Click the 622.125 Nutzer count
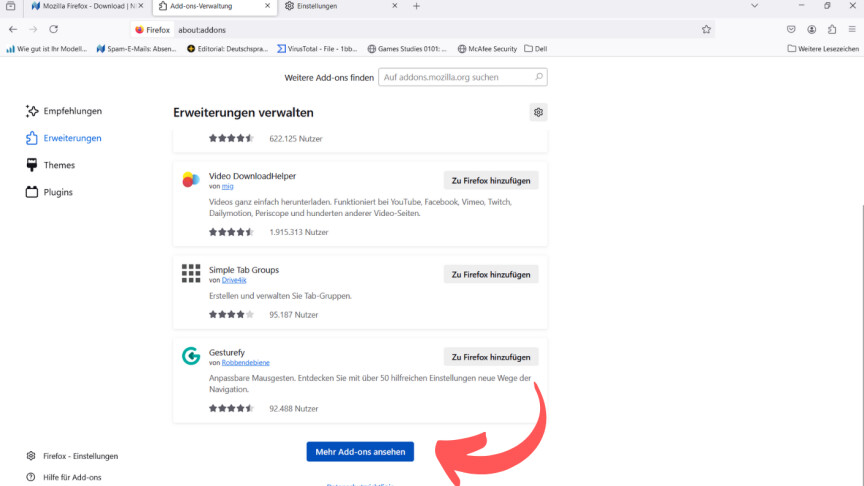The image size is (864, 486). [x=296, y=138]
